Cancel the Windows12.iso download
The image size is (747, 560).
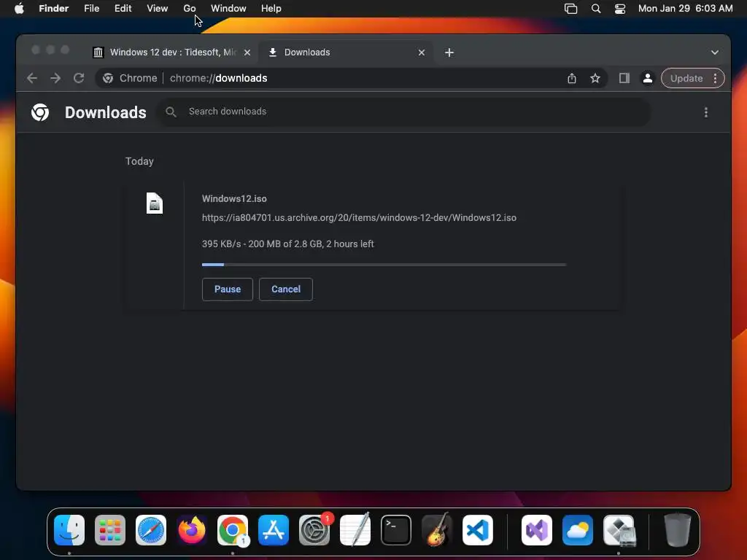click(285, 289)
